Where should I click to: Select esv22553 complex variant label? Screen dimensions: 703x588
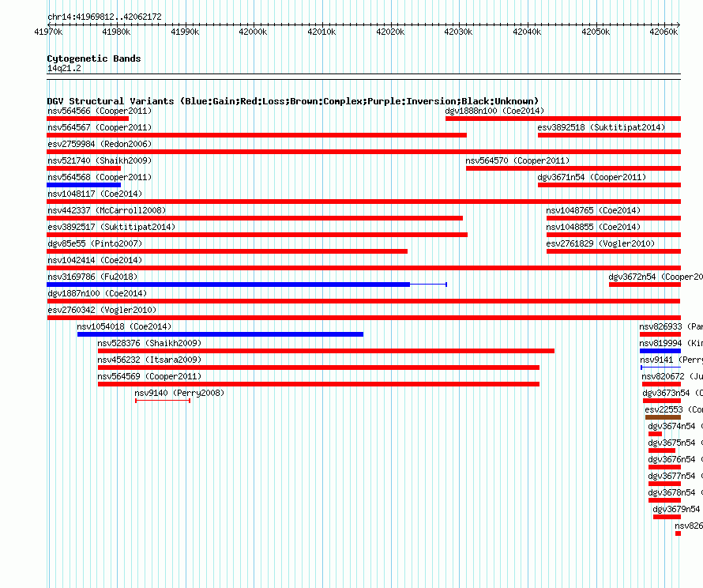click(674, 409)
